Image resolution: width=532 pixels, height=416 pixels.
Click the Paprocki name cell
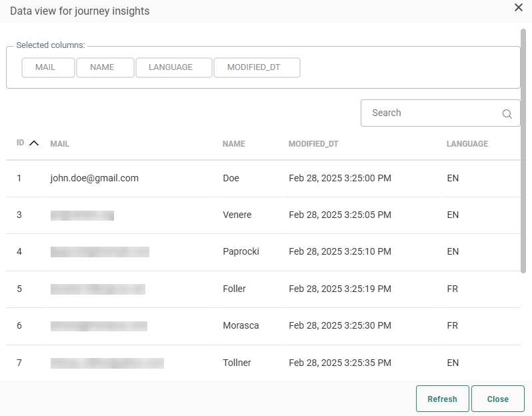coord(241,251)
